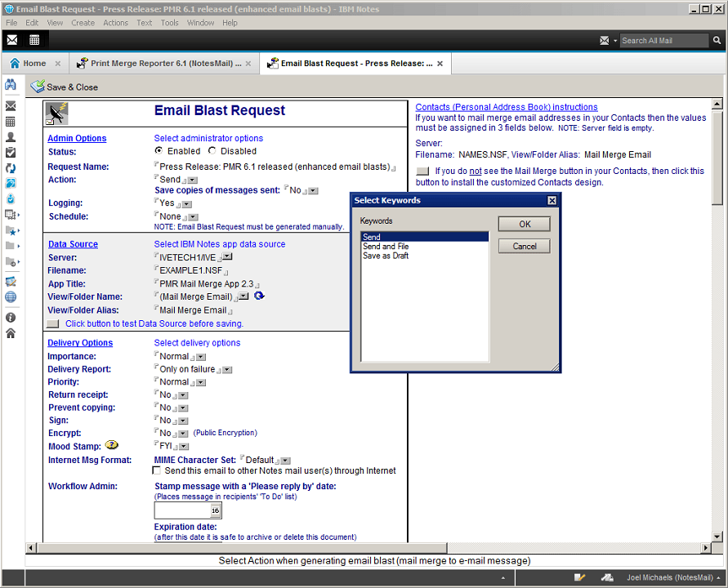Open the Actions menu
728x588 pixels.
[x=115, y=23]
